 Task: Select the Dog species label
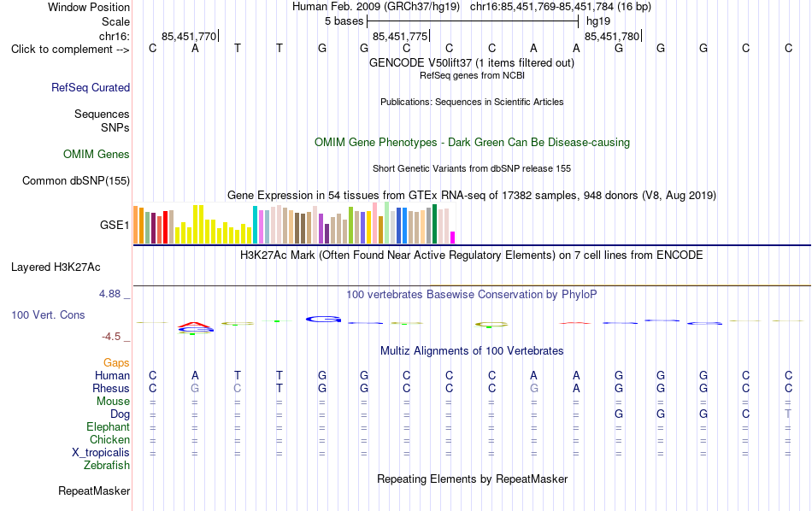(121, 414)
